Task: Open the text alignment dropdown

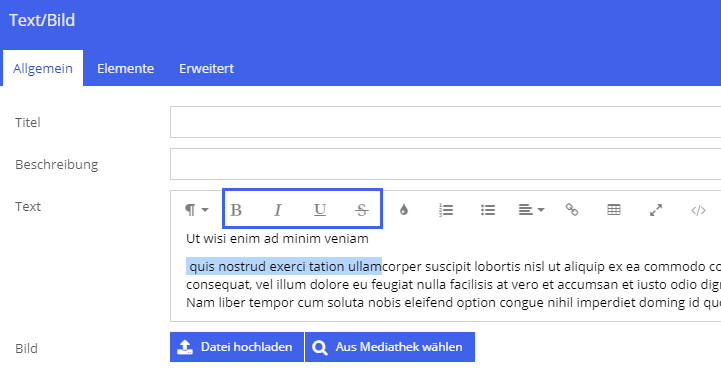Action: [x=532, y=210]
